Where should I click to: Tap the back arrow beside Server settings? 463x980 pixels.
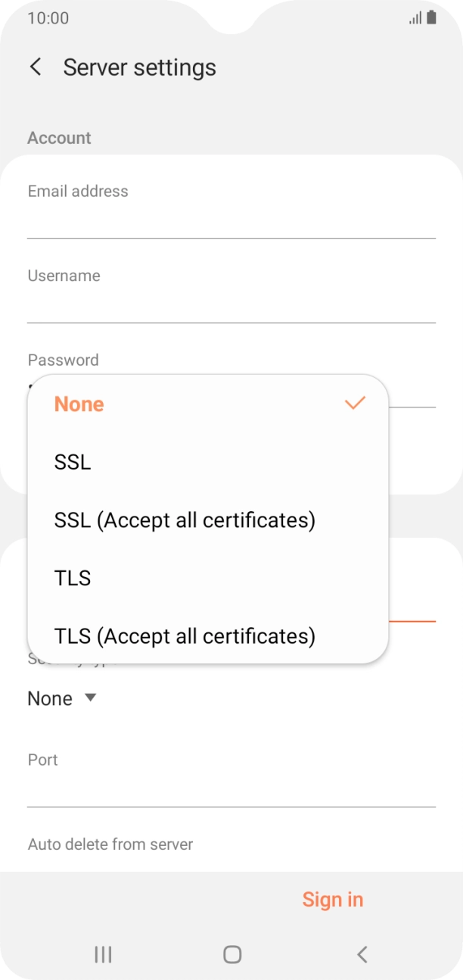(x=36, y=67)
